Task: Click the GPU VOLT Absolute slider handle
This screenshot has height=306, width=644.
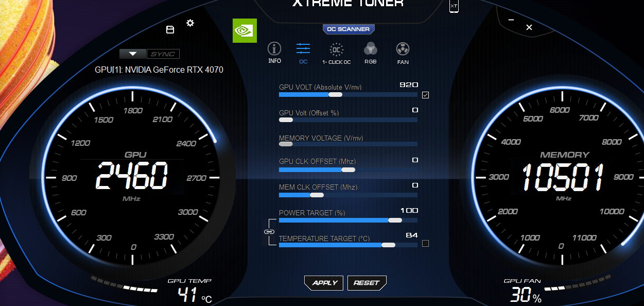Action: pyautogui.click(x=335, y=95)
